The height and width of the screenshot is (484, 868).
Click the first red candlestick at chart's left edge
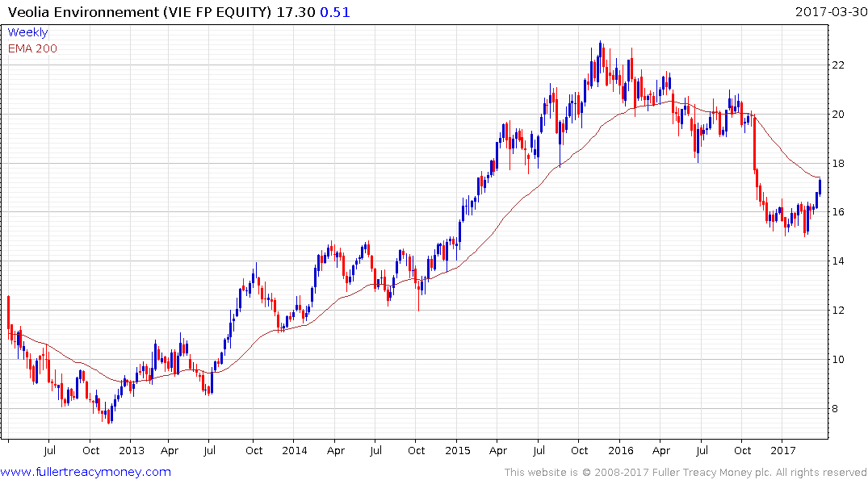pyautogui.click(x=8, y=311)
